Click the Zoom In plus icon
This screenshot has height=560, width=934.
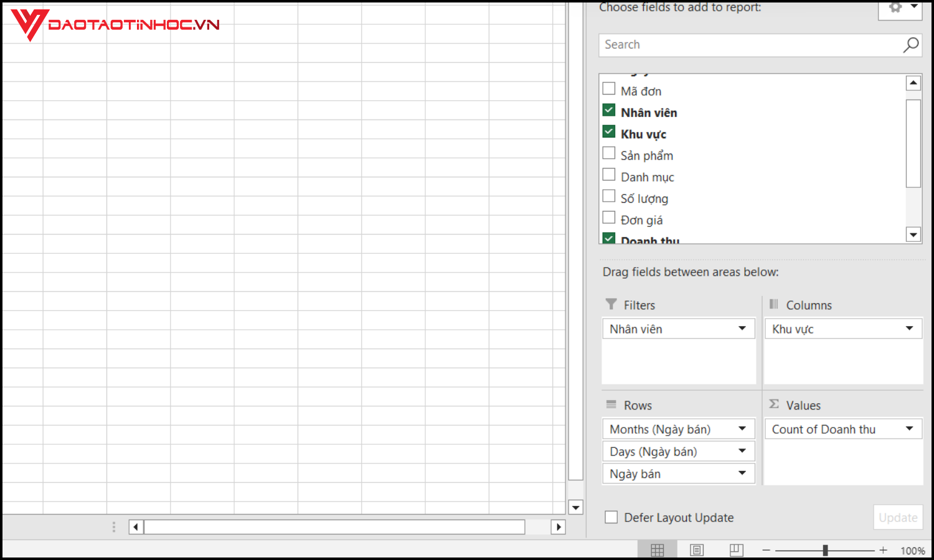883,549
